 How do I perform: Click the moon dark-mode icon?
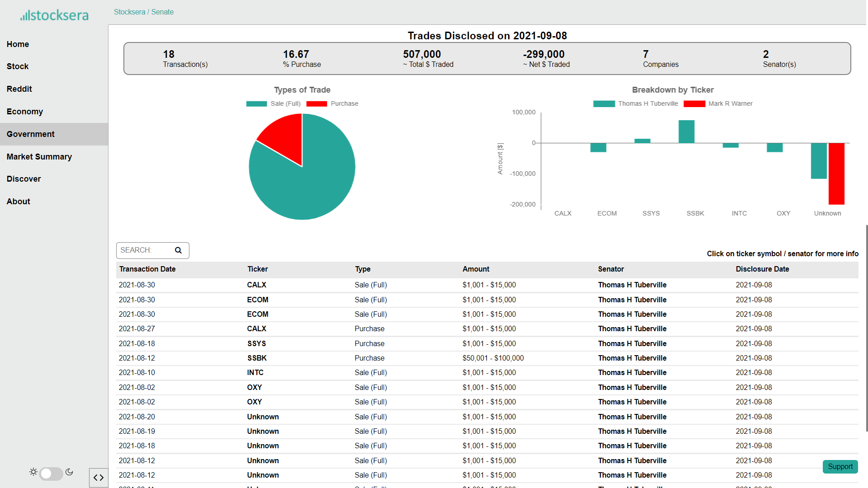[69, 472]
